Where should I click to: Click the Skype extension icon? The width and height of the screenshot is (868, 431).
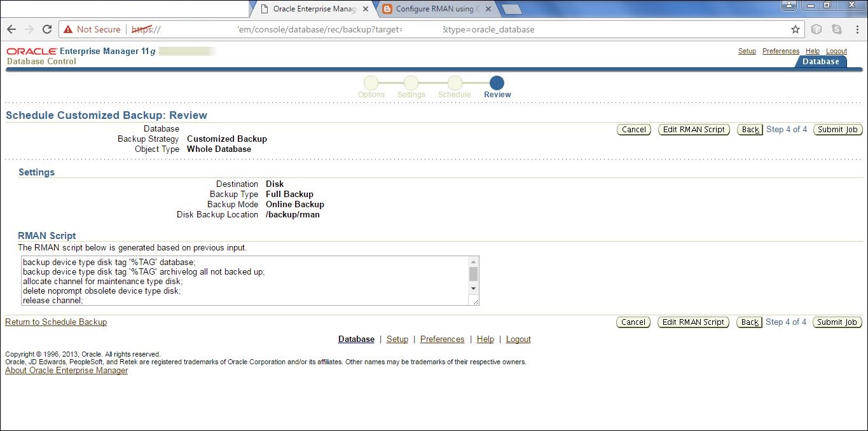tap(836, 29)
